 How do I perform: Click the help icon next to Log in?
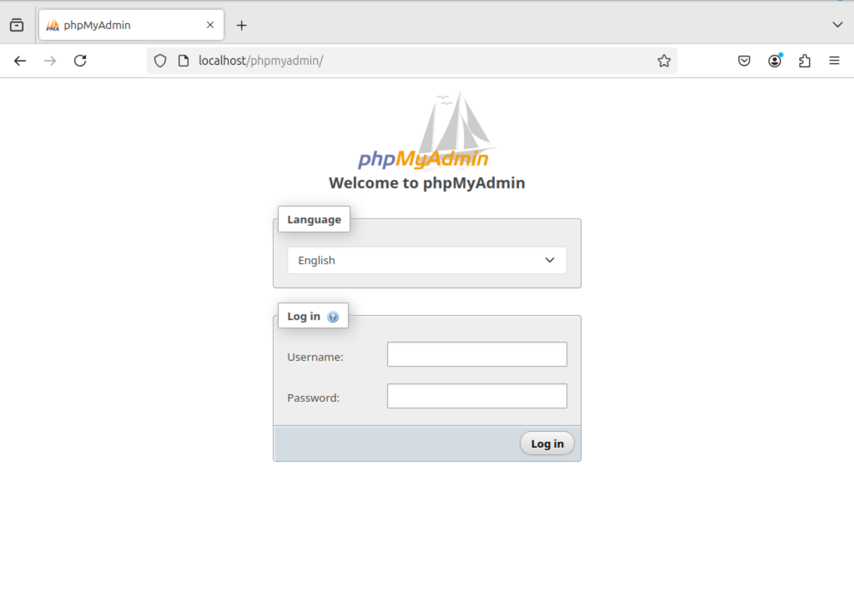[332, 316]
